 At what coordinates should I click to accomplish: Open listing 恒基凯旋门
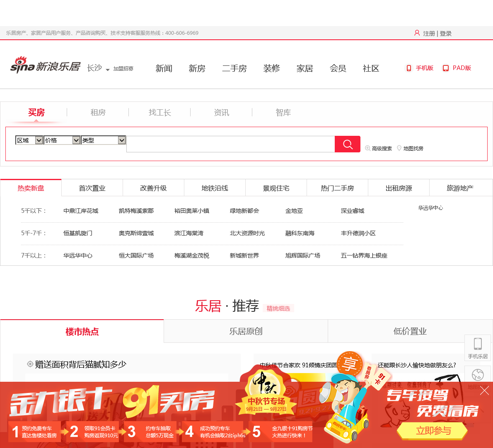[x=77, y=233]
